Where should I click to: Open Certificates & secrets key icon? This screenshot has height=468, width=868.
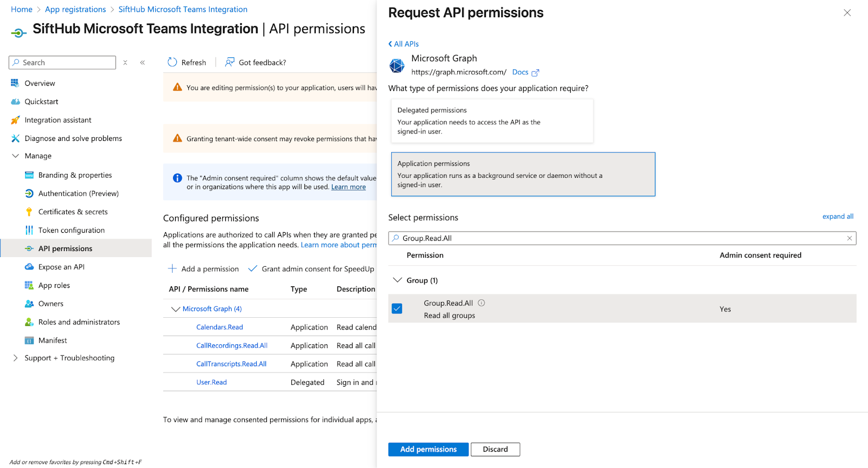[29, 212]
